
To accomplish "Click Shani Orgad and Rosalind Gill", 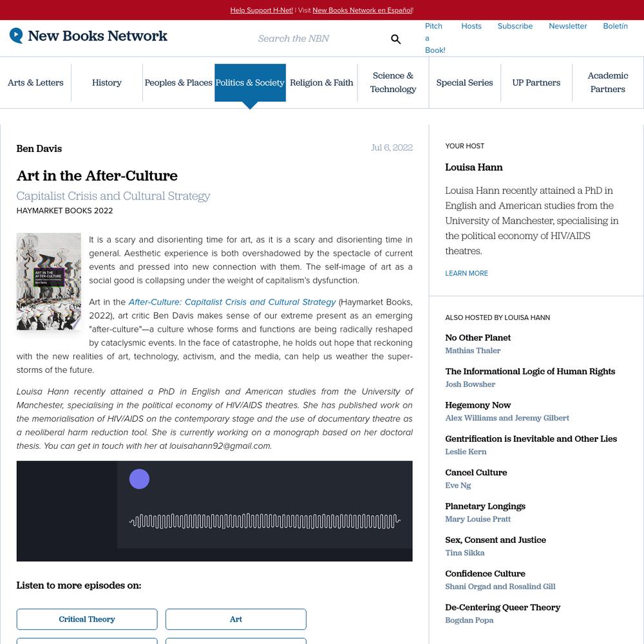I will tap(500, 586).
